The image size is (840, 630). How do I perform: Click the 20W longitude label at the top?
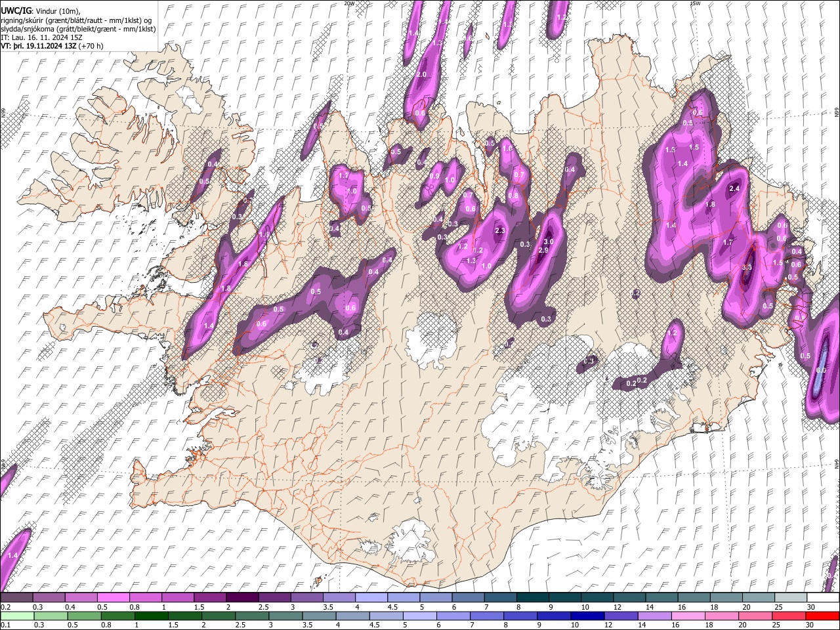348,3
